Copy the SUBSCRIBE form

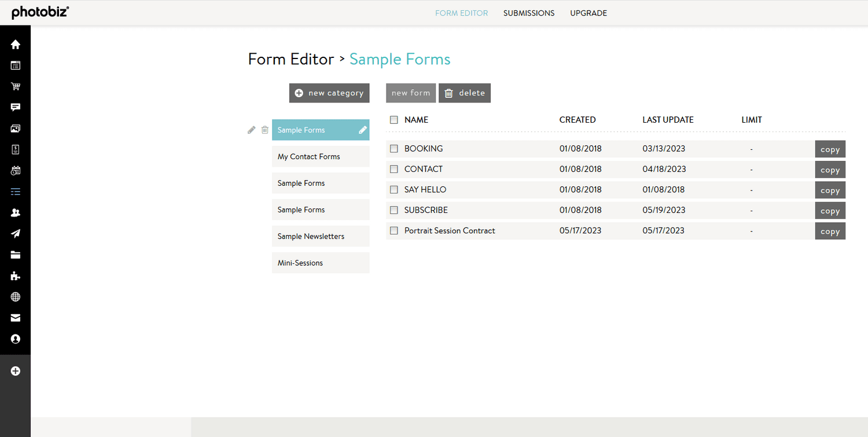830,211
